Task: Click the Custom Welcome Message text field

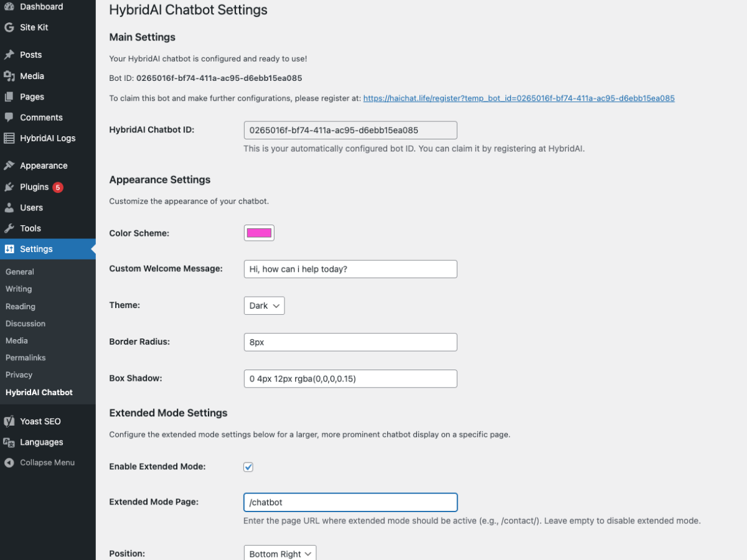Action: pos(350,269)
